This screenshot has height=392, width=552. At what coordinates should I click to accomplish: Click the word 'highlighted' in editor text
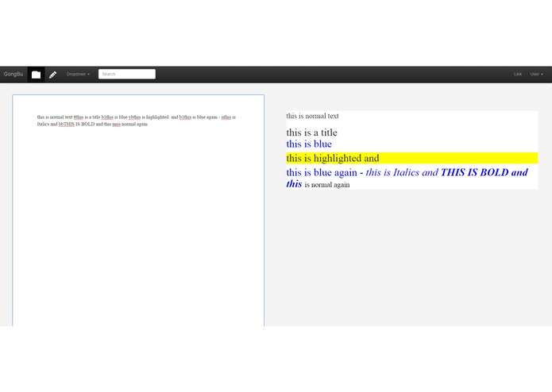[157, 117]
